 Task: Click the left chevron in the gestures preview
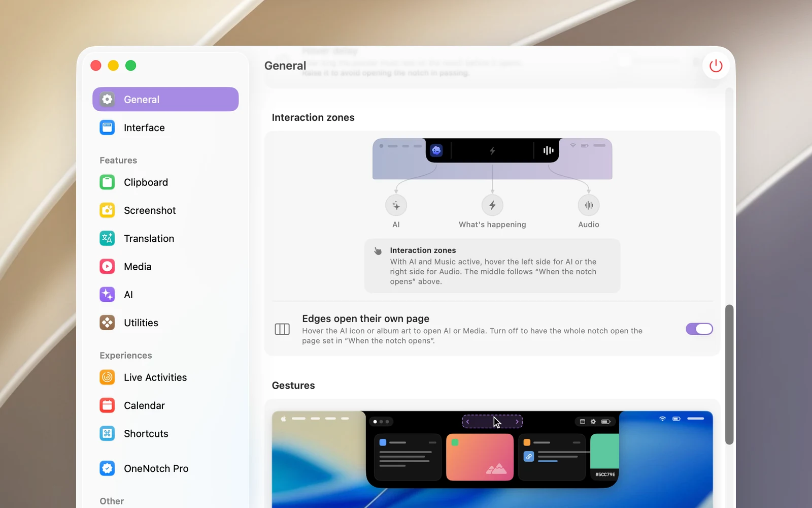click(x=467, y=422)
